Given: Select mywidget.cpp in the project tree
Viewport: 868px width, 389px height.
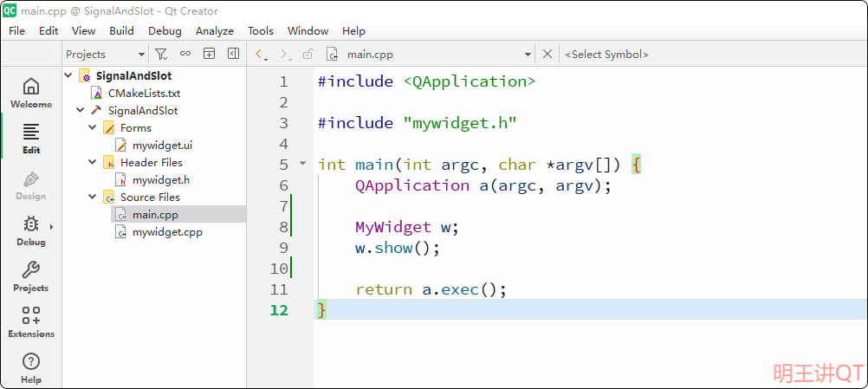Looking at the screenshot, I should pos(166,232).
